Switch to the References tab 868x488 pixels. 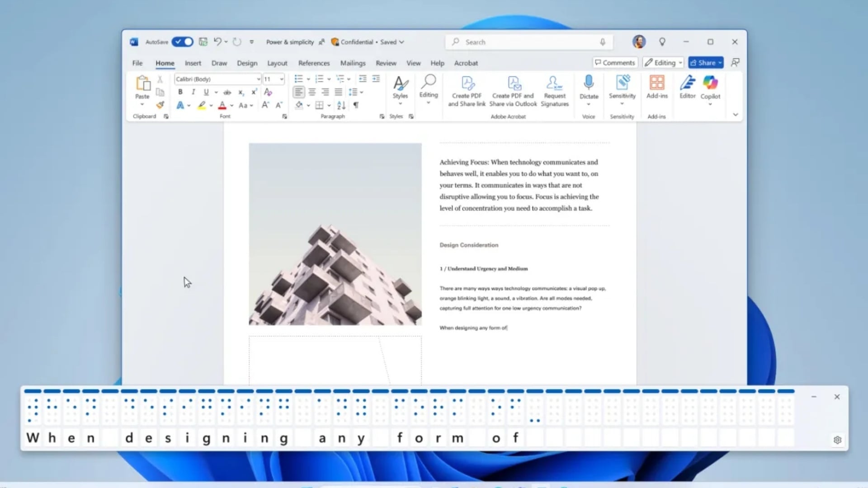pyautogui.click(x=314, y=63)
